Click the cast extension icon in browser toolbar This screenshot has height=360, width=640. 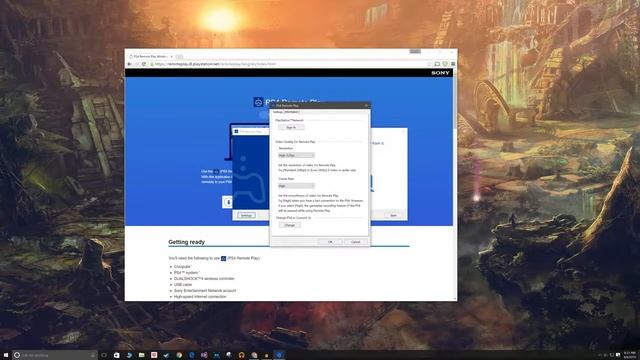(x=437, y=64)
